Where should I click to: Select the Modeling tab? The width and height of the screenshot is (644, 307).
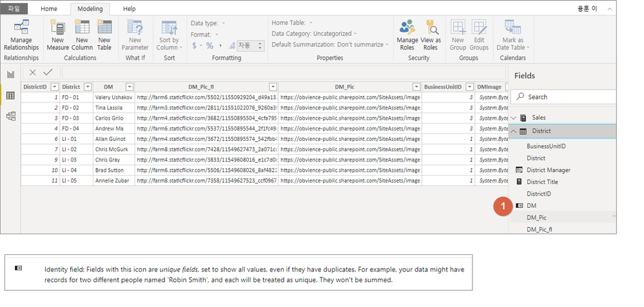click(90, 8)
